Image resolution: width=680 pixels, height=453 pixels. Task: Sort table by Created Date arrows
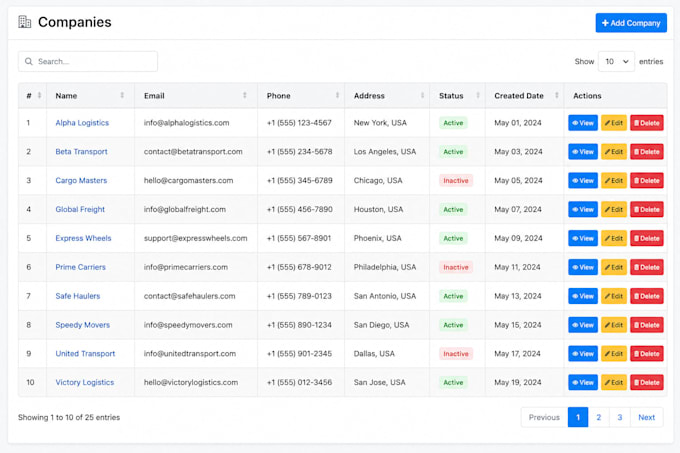(557, 95)
